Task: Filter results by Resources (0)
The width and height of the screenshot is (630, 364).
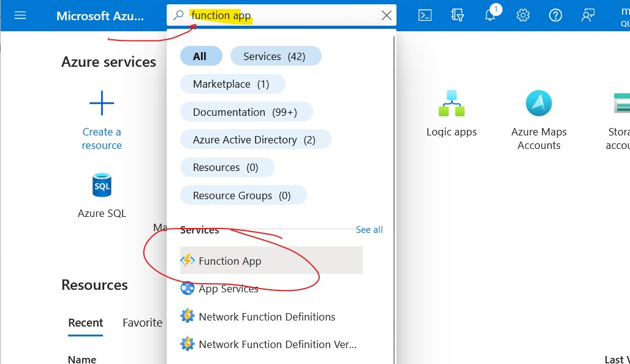Action: [x=227, y=167]
